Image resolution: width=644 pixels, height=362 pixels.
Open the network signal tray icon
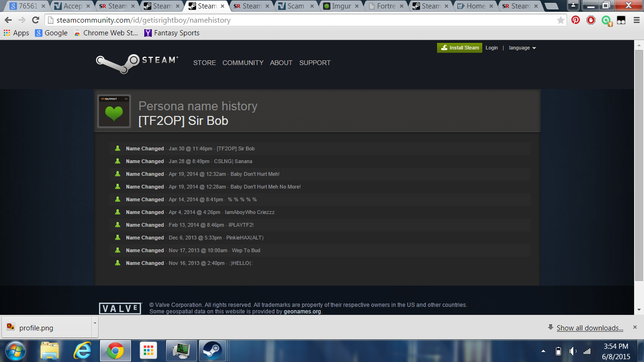coord(587,351)
